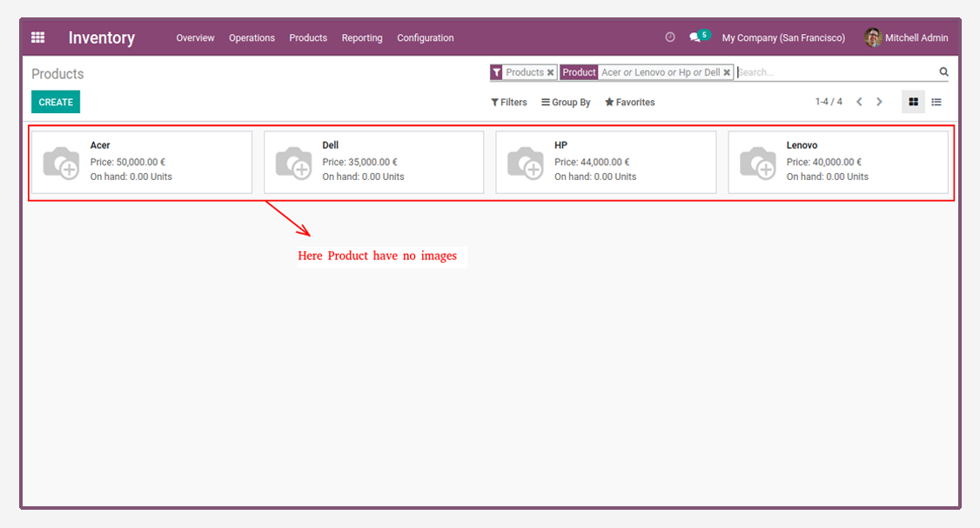Screen dimensions: 980x528
Task: Open the Configuration menu
Action: point(426,37)
